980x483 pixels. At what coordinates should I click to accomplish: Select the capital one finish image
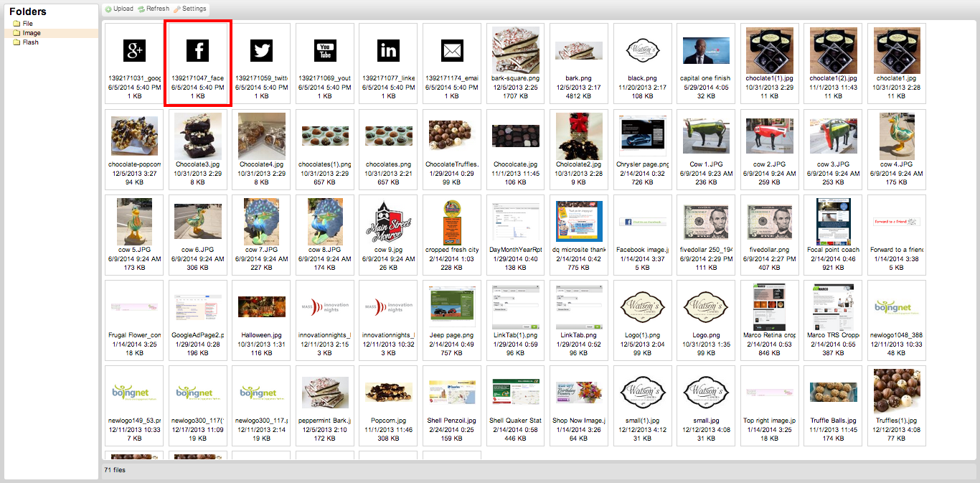click(706, 64)
